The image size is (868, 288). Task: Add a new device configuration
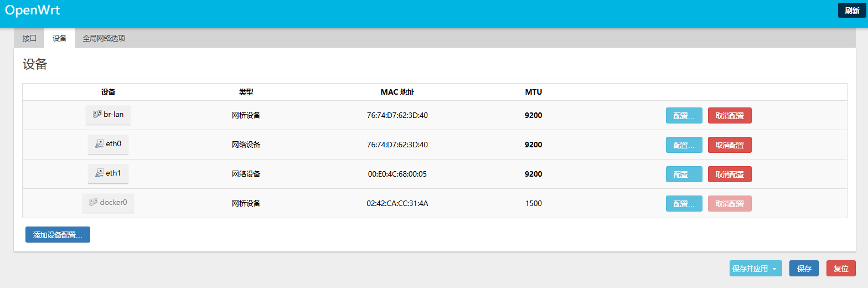point(58,235)
